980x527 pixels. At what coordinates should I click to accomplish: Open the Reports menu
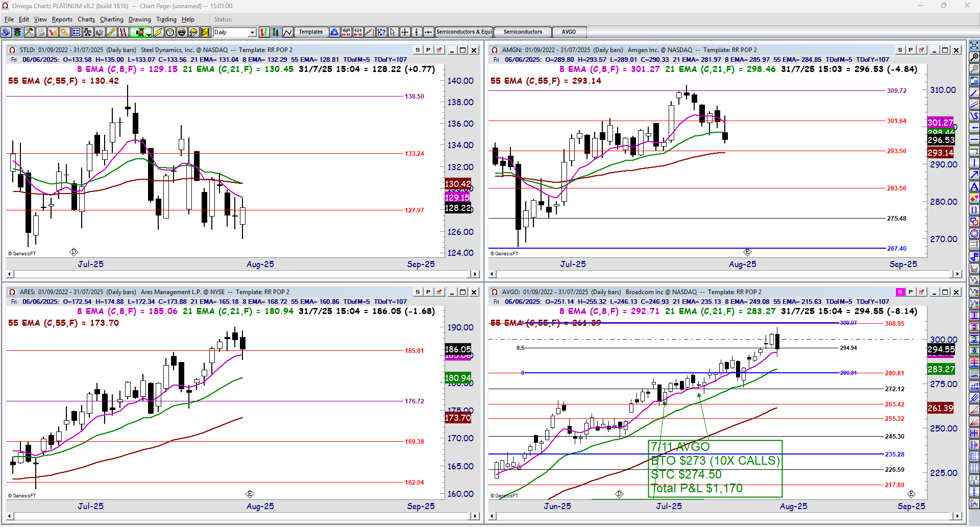pos(62,19)
